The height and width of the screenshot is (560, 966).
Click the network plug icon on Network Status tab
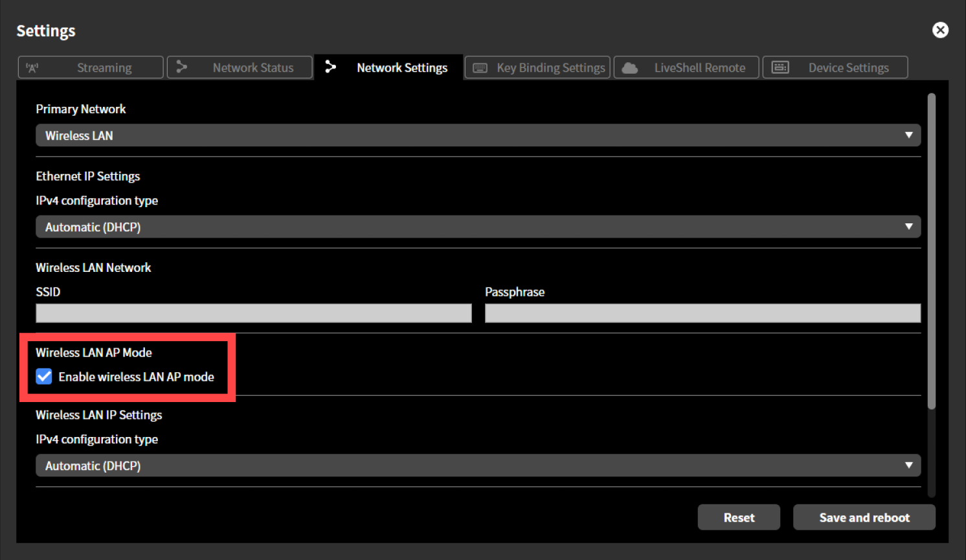click(x=182, y=67)
